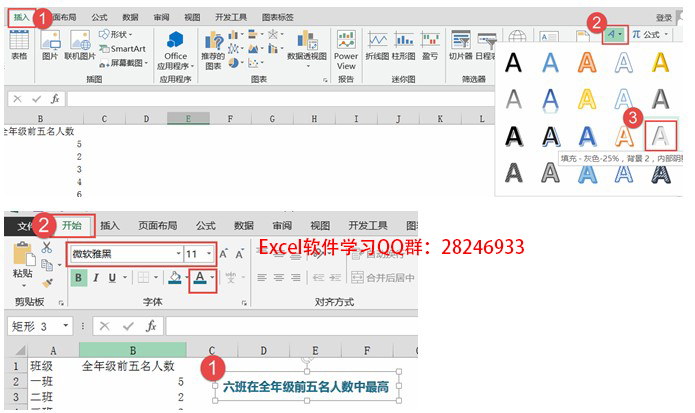Click the text box icon on Insert ribbon
Viewport: 695px width, 413px height.
[549, 36]
